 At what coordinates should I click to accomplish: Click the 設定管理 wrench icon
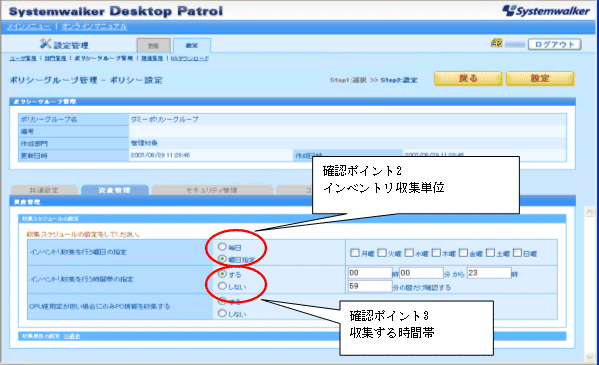[x=45, y=44]
